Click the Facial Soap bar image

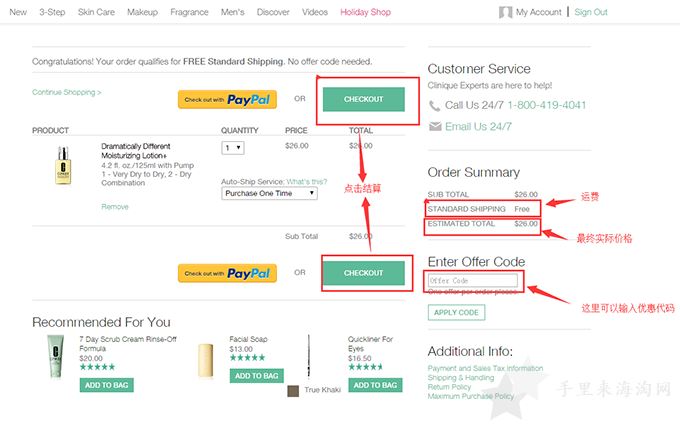(x=206, y=360)
